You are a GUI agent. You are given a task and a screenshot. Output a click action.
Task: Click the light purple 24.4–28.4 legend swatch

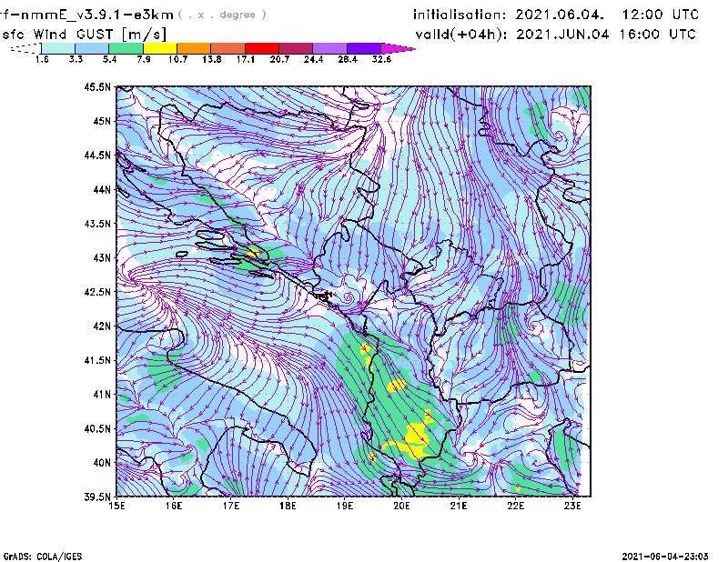tap(329, 48)
